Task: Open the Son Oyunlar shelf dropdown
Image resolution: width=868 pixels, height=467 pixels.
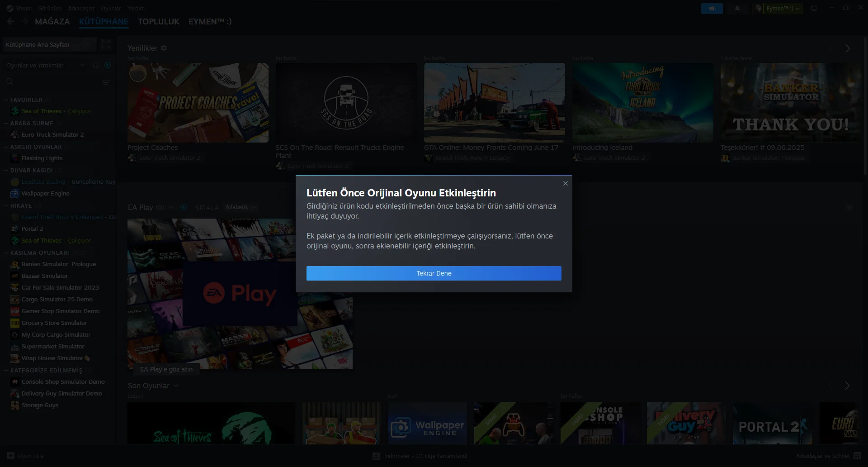Action: pos(176,386)
